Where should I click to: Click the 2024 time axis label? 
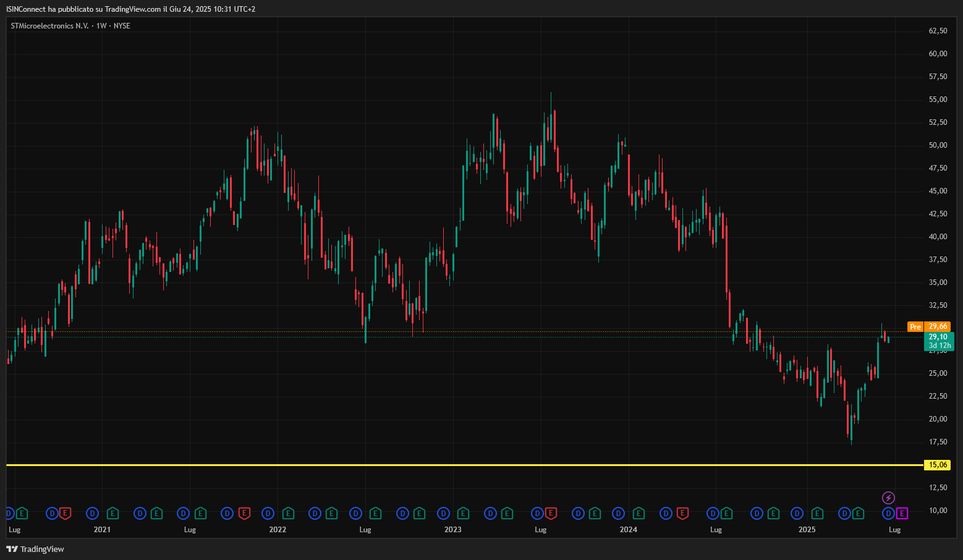pyautogui.click(x=629, y=530)
